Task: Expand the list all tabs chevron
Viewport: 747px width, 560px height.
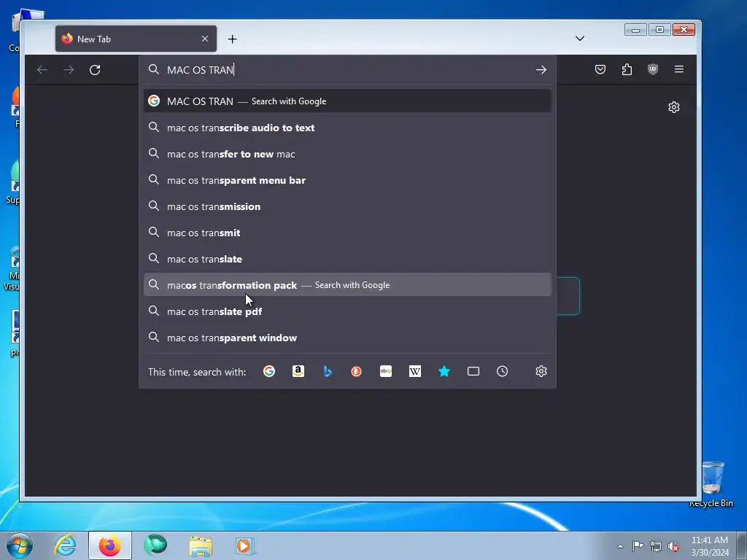Action: click(580, 39)
